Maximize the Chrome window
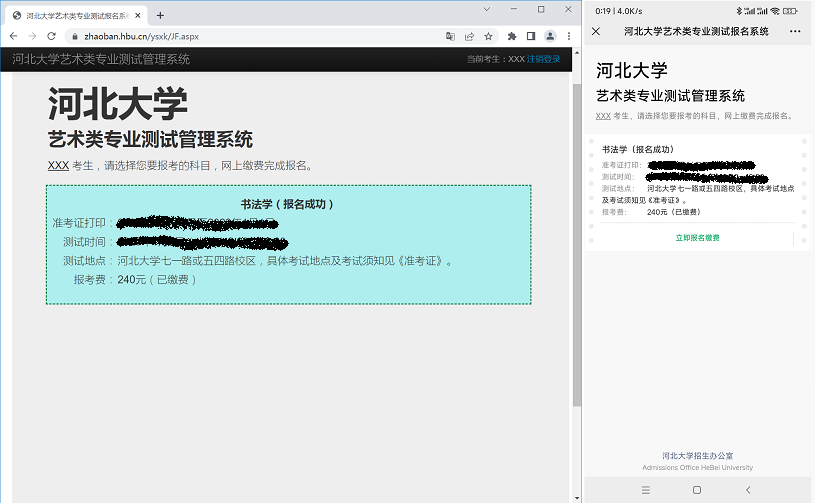This screenshot has width=815, height=503. coord(541,9)
